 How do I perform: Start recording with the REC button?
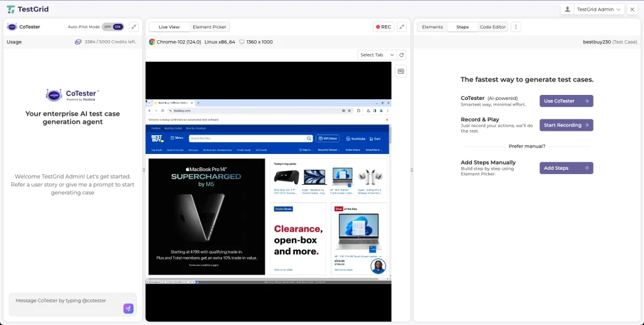coord(383,27)
